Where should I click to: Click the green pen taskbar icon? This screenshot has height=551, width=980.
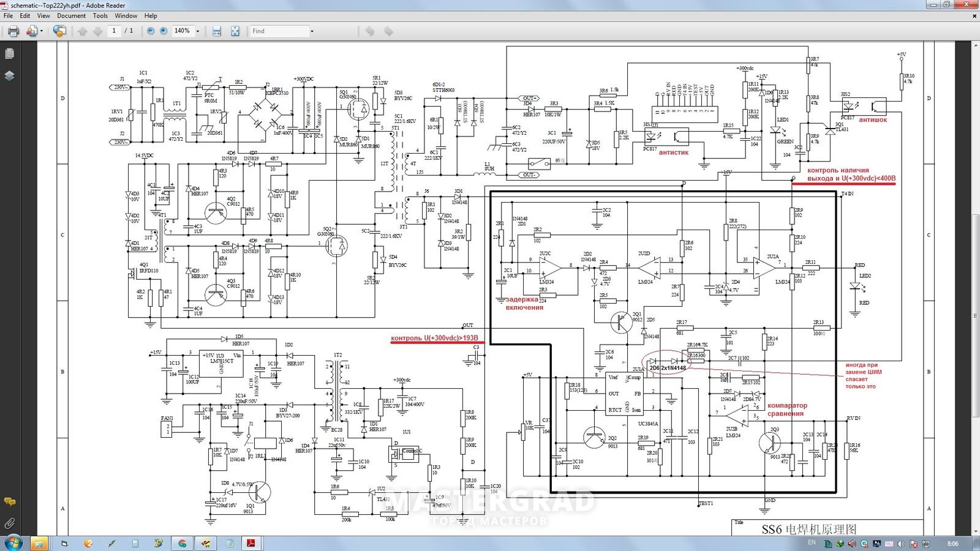tap(111, 543)
